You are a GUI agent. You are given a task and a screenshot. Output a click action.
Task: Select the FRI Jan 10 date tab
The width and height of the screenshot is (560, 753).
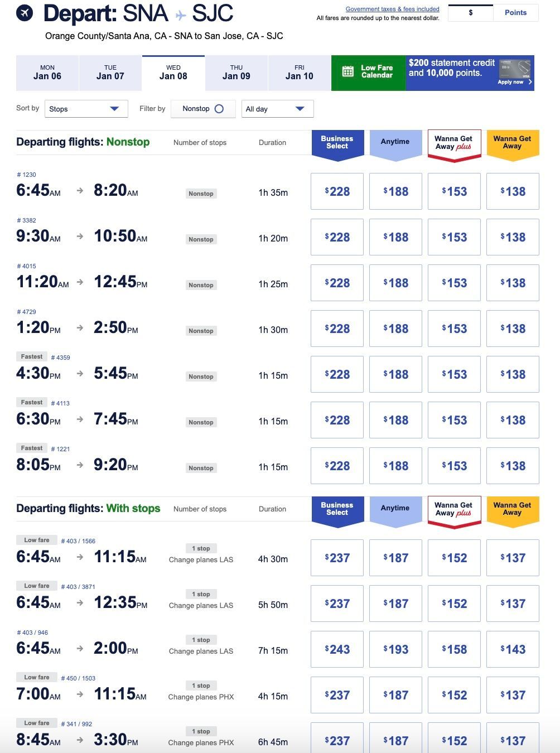[300, 73]
